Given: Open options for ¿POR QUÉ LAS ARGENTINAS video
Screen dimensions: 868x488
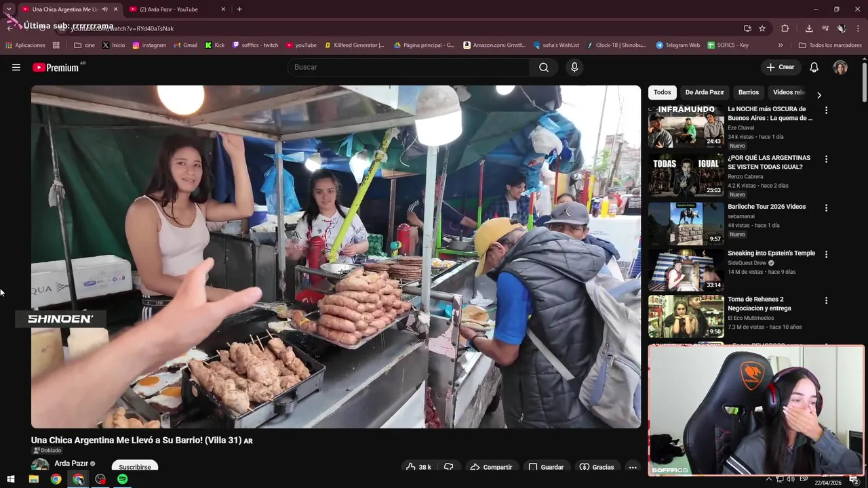Looking at the screenshot, I should tap(826, 159).
